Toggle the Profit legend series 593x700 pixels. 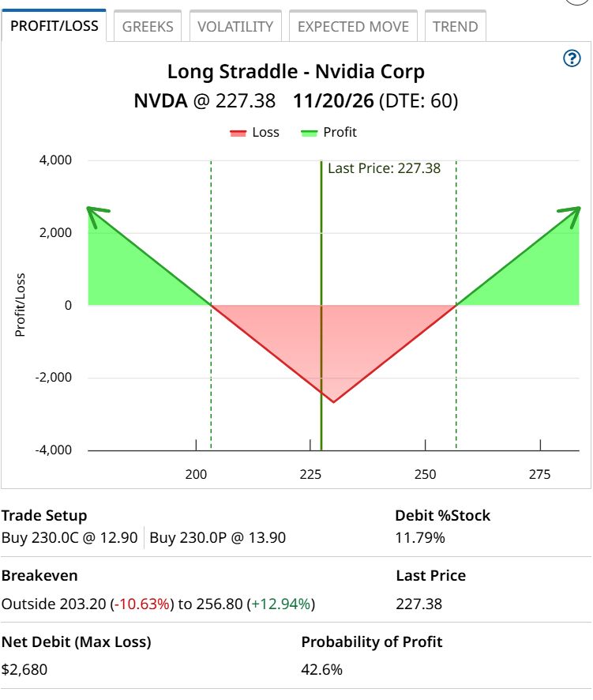pyautogui.click(x=328, y=133)
